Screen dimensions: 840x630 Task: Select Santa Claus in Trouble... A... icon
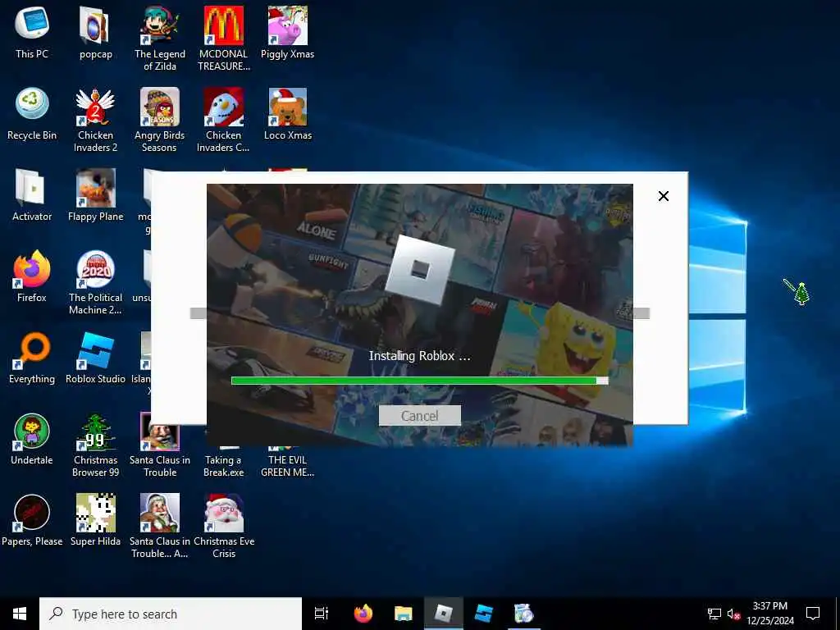click(160, 527)
